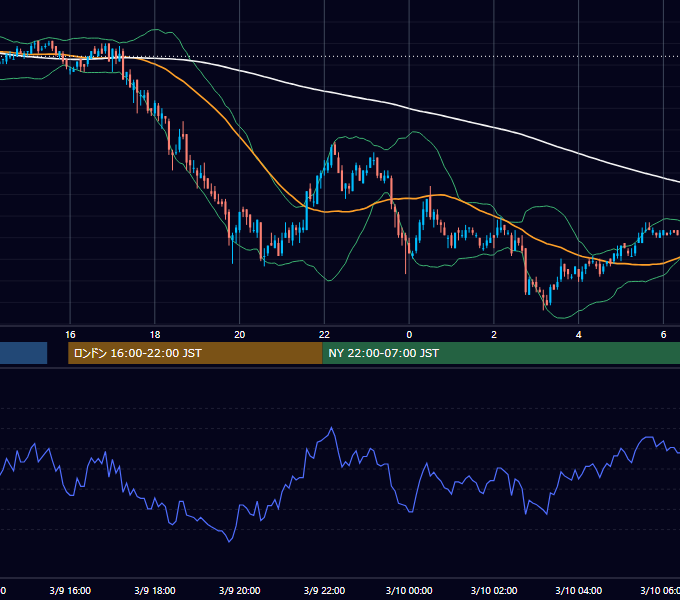Viewport: 680px width, 600px height.
Task: Click the 3/9 20:00 date label
Action: coord(239,590)
